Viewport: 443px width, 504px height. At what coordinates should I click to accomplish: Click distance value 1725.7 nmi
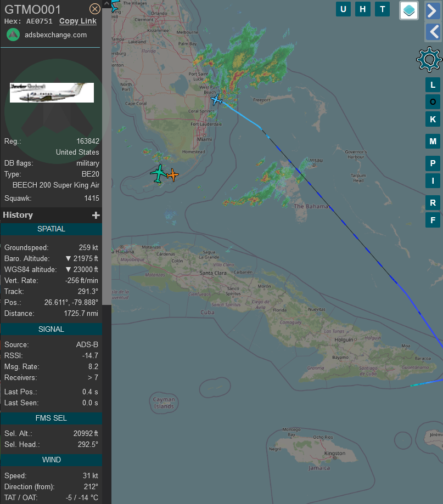click(81, 313)
